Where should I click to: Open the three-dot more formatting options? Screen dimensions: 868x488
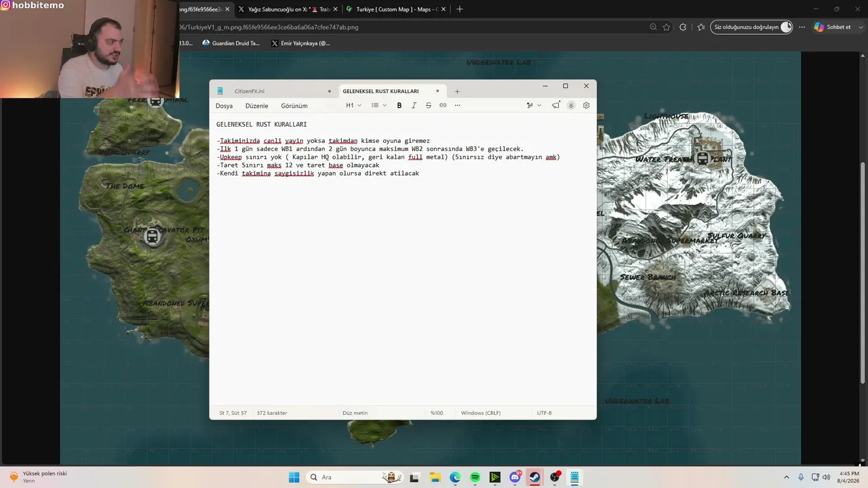[x=458, y=105]
